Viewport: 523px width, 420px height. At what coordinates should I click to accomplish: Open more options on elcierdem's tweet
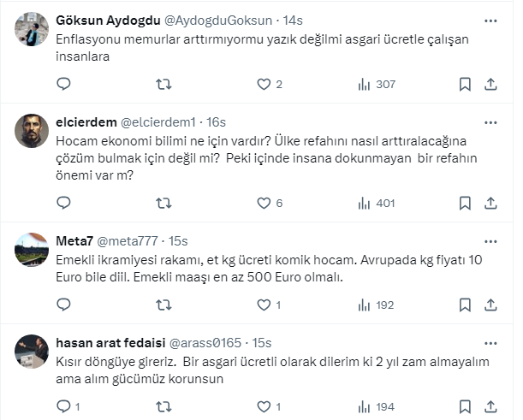[x=490, y=122]
